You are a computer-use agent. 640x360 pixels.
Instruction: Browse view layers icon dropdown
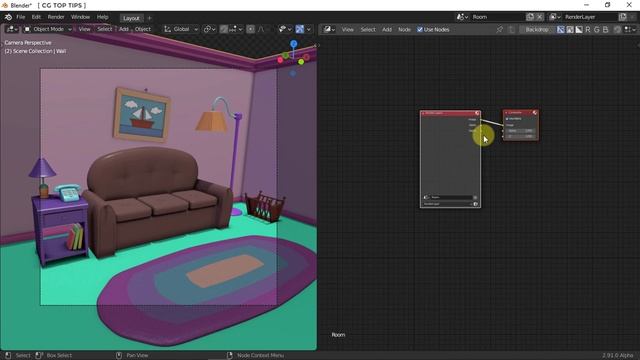tap(554, 17)
